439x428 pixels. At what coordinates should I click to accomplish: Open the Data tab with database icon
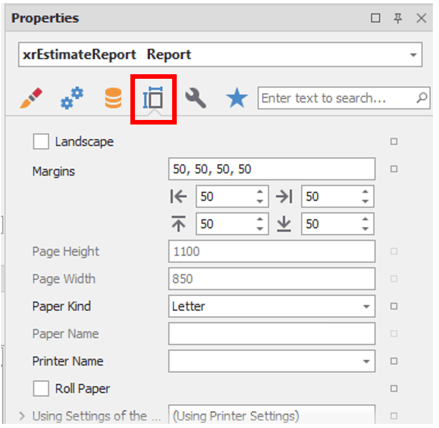tap(113, 98)
